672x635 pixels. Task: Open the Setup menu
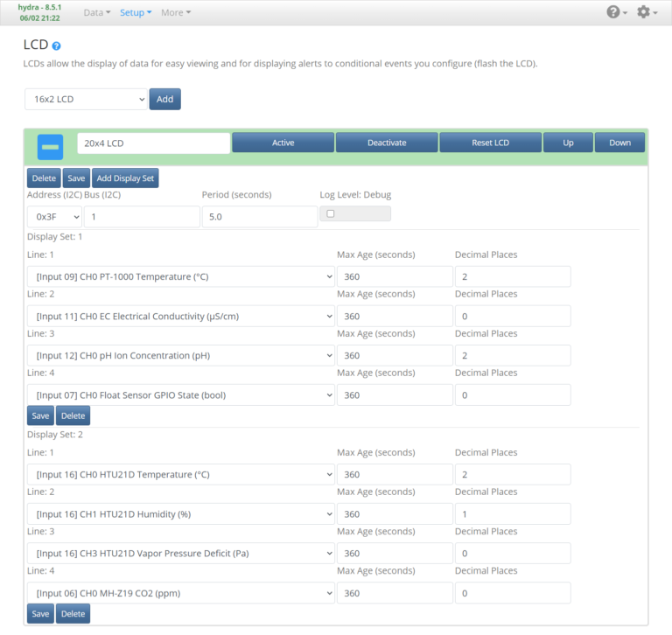[136, 13]
